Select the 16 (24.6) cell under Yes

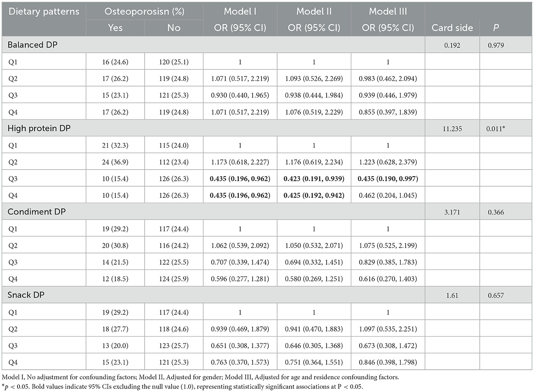click(115, 62)
